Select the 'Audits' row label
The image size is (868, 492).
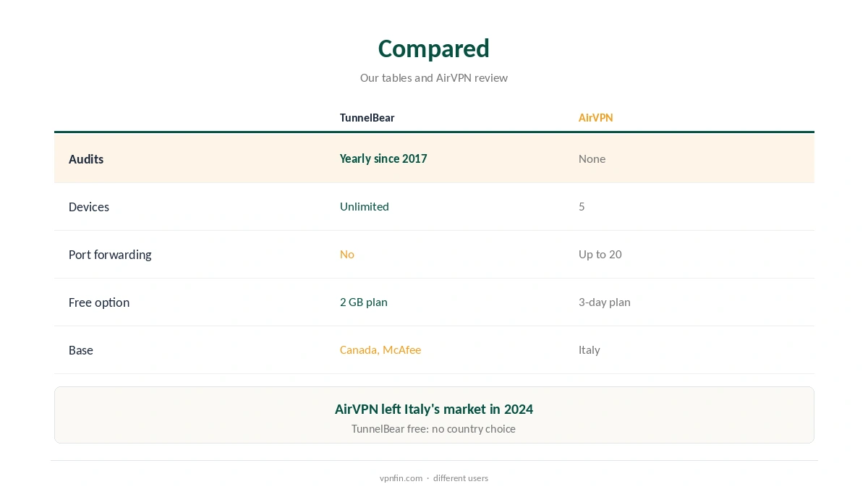[x=86, y=159]
